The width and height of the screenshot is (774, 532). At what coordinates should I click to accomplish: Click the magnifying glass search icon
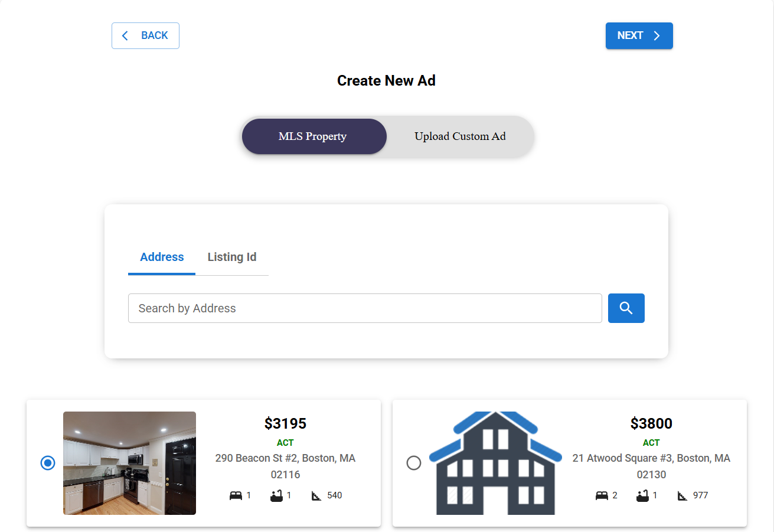626,308
